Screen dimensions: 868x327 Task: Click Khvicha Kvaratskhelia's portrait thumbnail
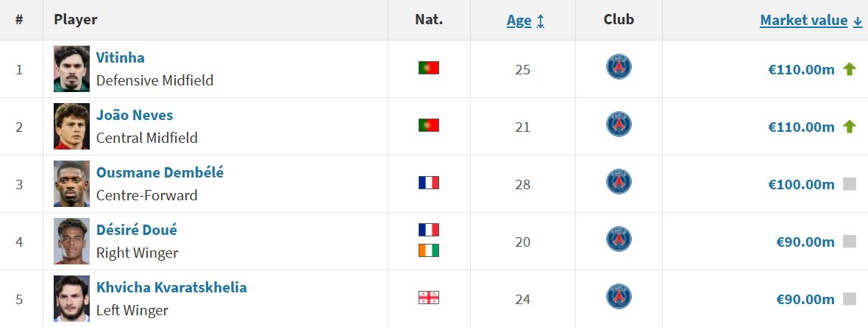pyautogui.click(x=71, y=298)
